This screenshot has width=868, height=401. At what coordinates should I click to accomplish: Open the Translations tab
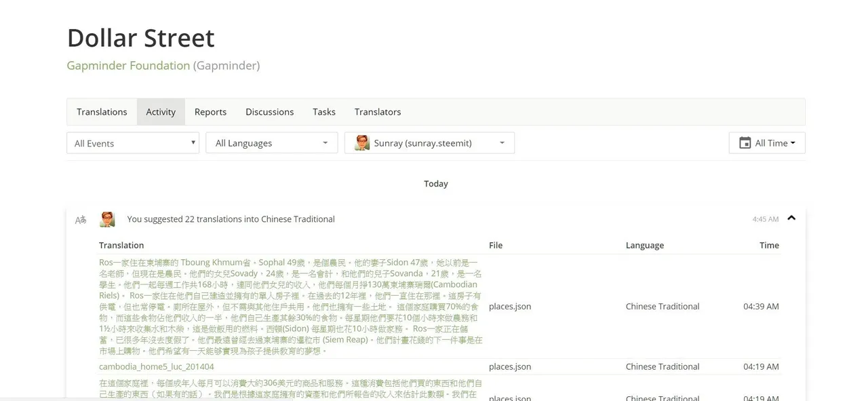(102, 112)
